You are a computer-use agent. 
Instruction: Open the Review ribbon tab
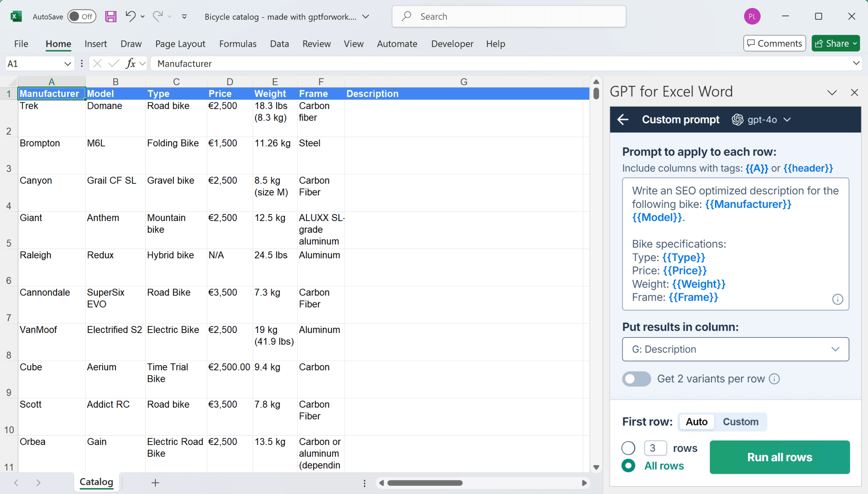[316, 44]
